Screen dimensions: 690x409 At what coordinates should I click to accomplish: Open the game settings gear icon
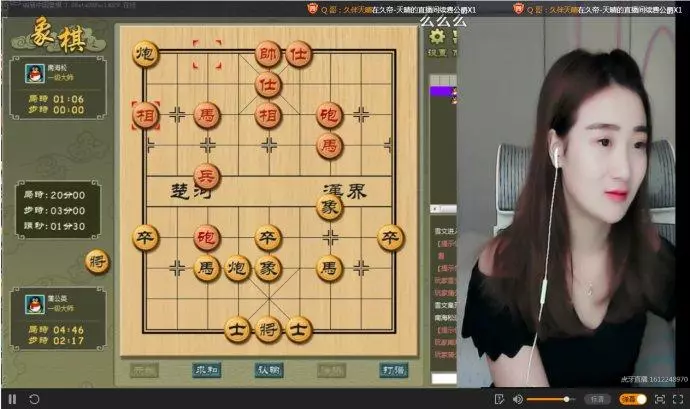(437, 37)
